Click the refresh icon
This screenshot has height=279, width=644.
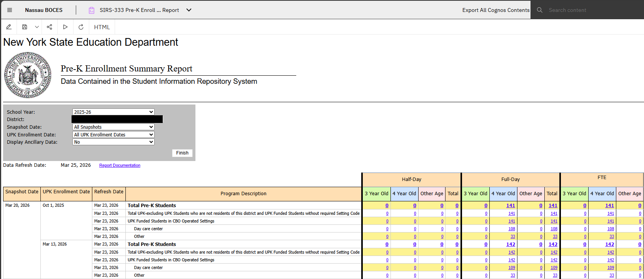[81, 27]
